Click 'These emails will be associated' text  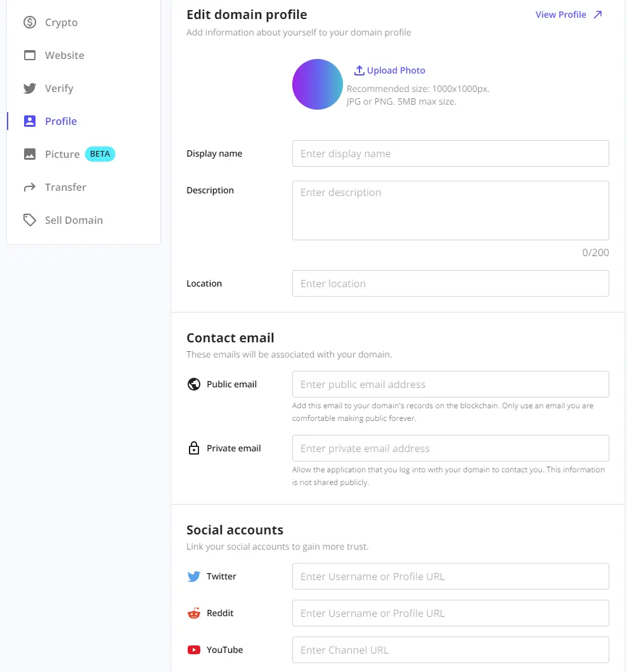point(289,354)
